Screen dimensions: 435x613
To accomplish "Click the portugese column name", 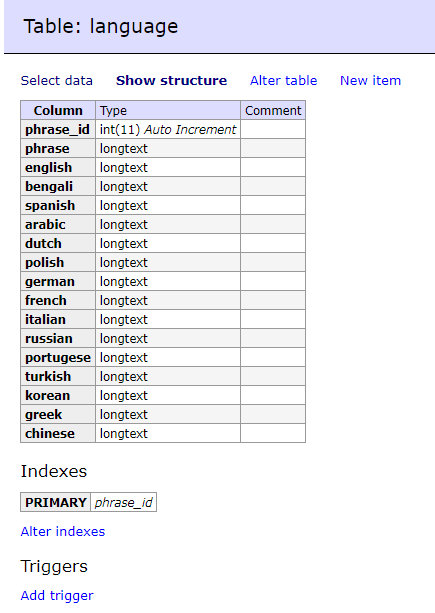I will click(58, 357).
